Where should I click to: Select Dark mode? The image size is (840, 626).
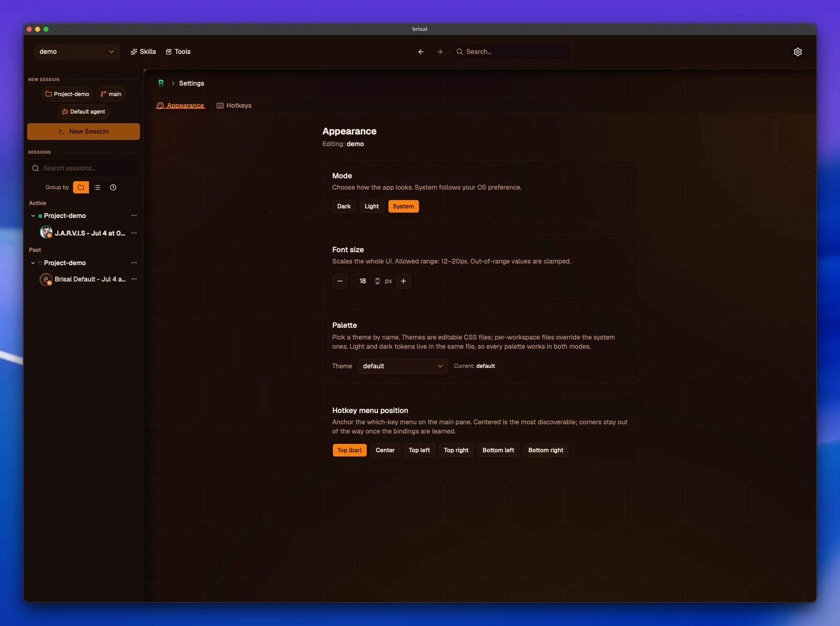click(x=344, y=206)
